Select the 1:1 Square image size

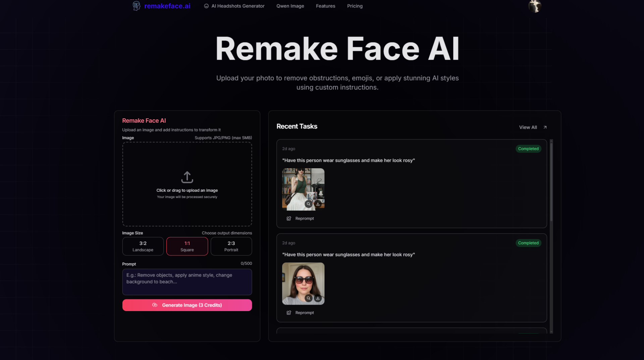click(187, 246)
